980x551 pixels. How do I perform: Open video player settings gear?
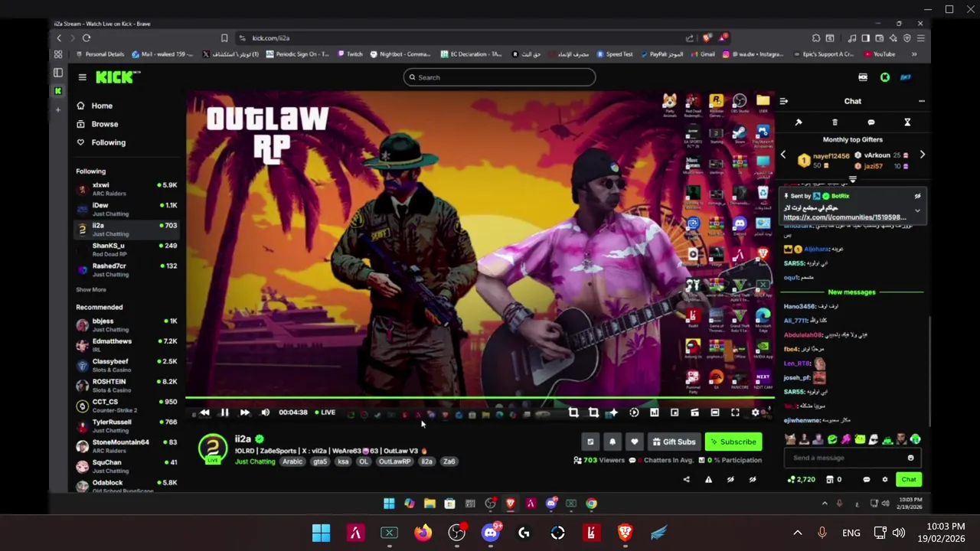[755, 412]
